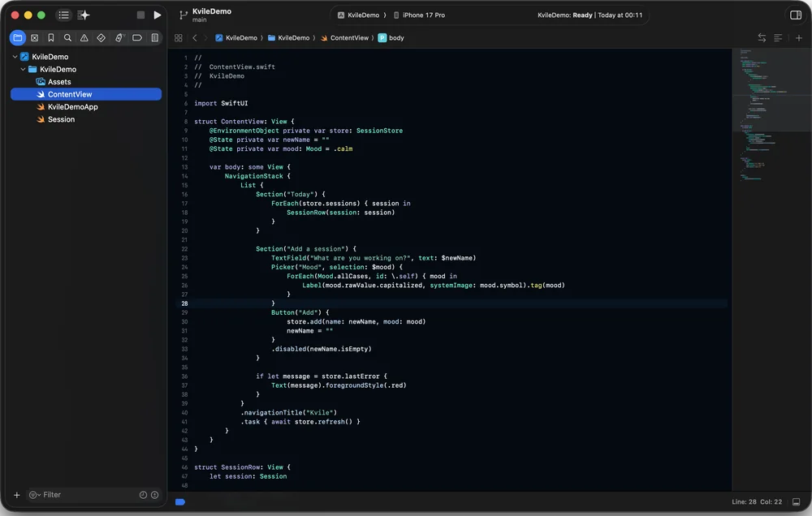The width and height of the screenshot is (812, 516).
Task: Add a new file with plus button
Action: (16, 495)
